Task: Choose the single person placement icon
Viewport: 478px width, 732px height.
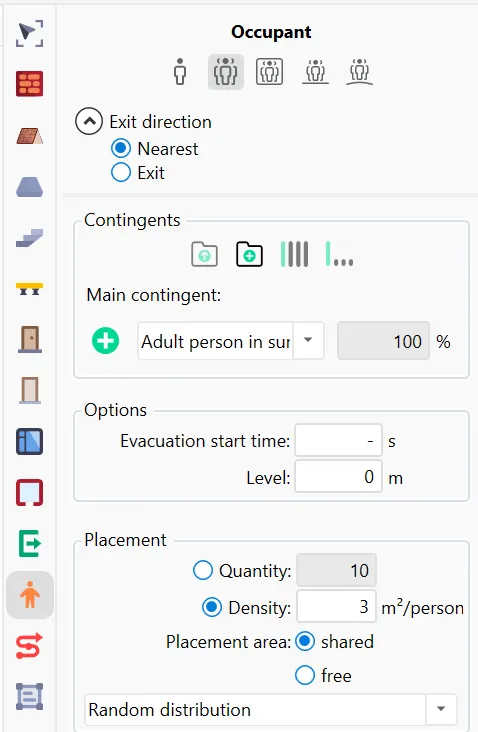Action: [180, 71]
